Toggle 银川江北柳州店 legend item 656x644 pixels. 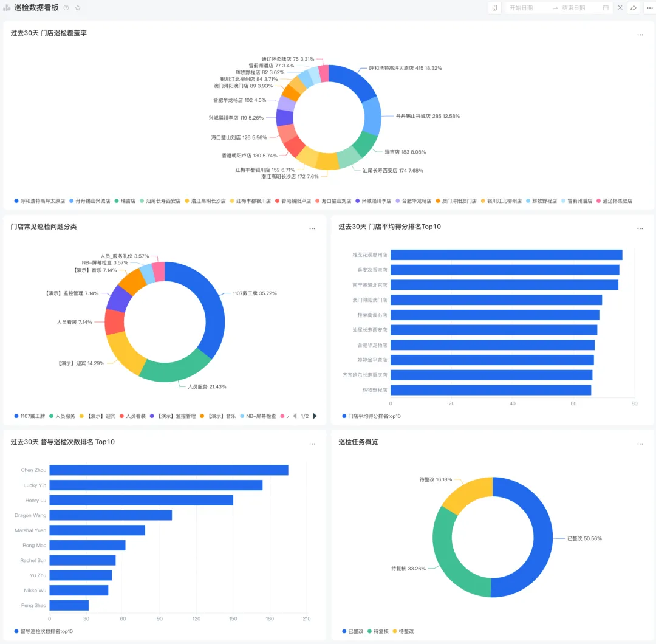tap(502, 201)
